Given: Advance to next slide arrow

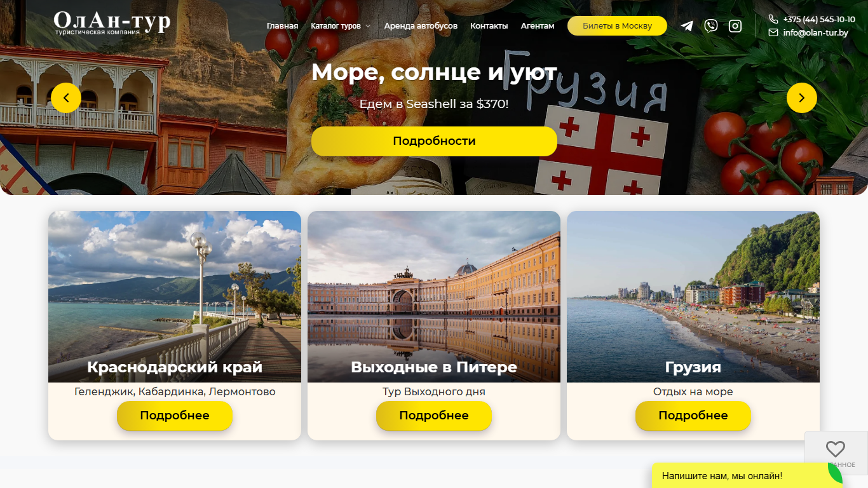Looking at the screenshot, I should coord(802,98).
